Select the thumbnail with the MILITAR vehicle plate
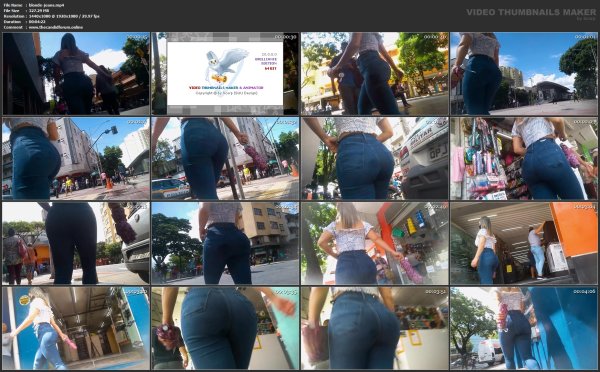This screenshot has width=600, height=372. click(x=375, y=158)
